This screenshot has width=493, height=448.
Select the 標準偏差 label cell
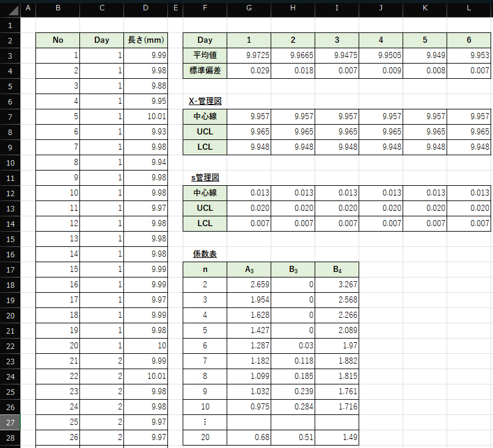pos(205,71)
